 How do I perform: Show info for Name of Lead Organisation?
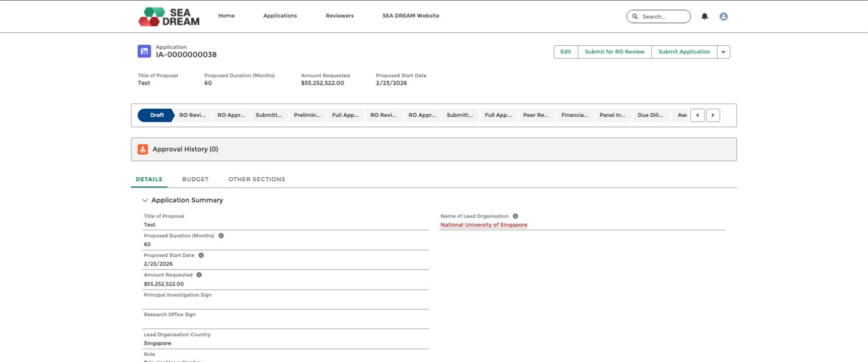[515, 216]
